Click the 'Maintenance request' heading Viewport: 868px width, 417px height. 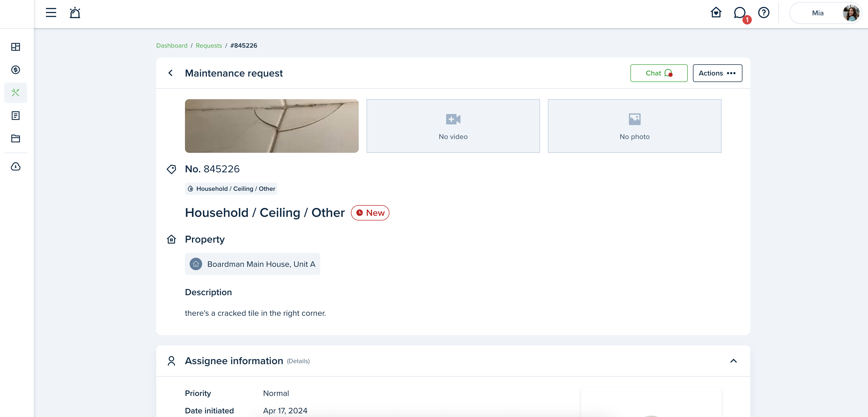click(233, 73)
